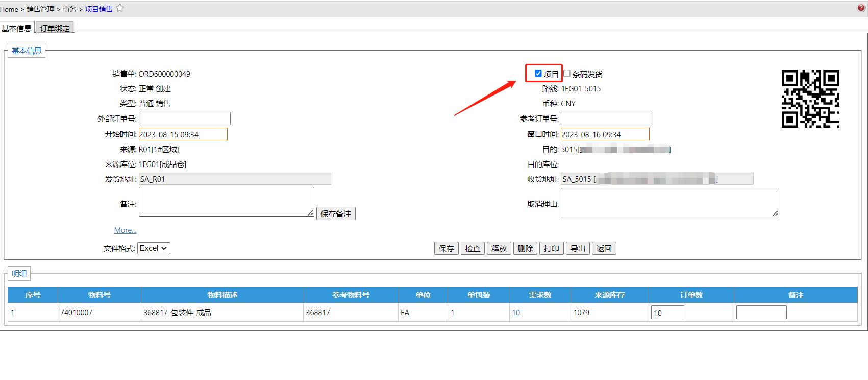Click the favorite star icon beside 项目销售

[x=120, y=8]
